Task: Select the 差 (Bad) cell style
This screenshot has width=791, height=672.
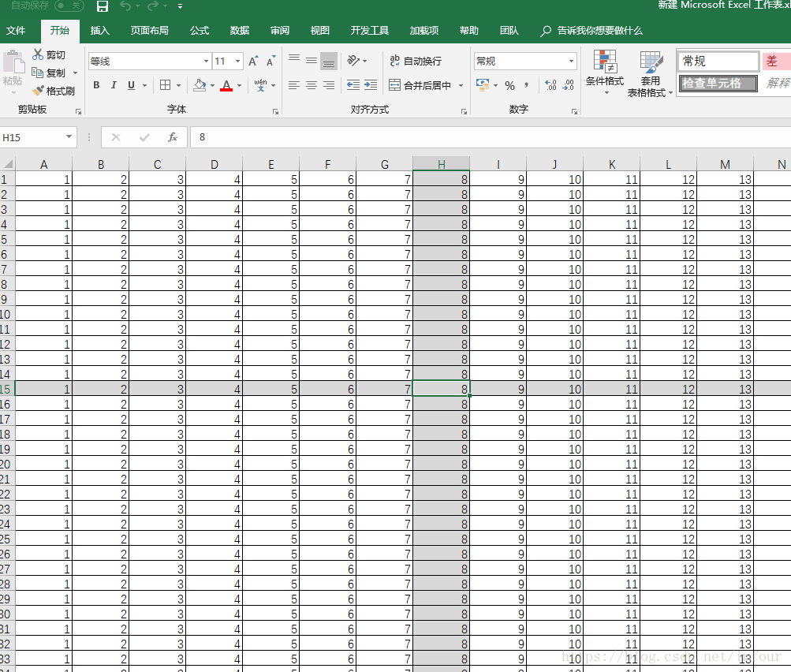Action: coord(776,61)
